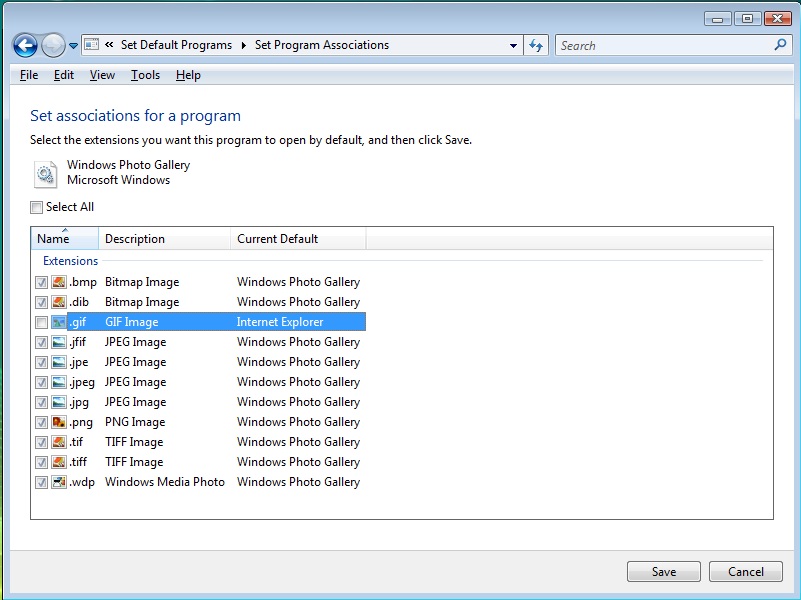Uncheck the .jfif extension checkbox
This screenshot has height=600, width=801.
coord(41,342)
